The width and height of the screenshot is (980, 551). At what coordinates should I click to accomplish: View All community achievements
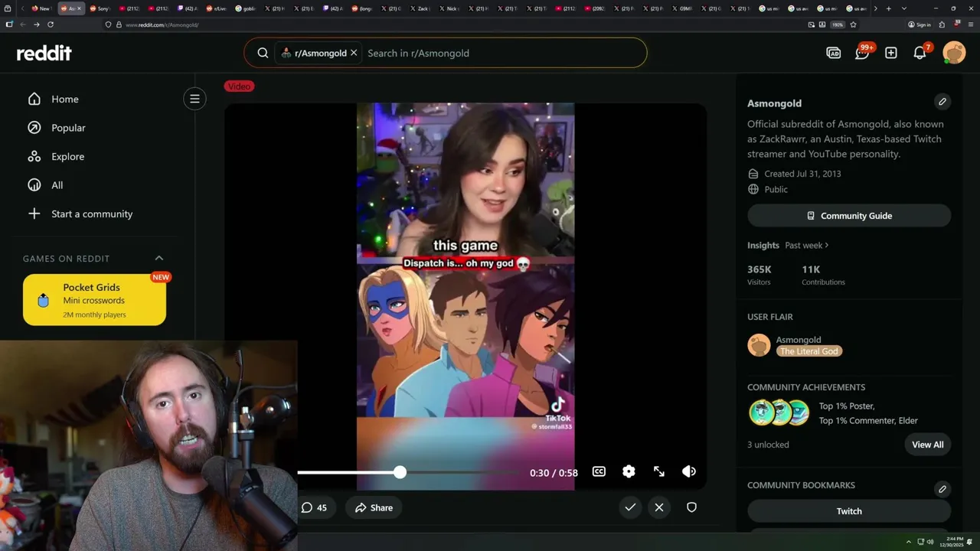coord(927,445)
